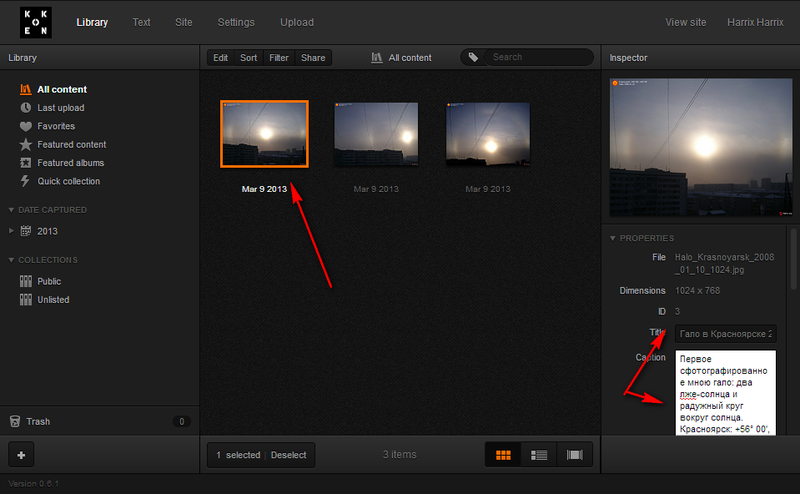Click the tag icon in search bar

473,57
